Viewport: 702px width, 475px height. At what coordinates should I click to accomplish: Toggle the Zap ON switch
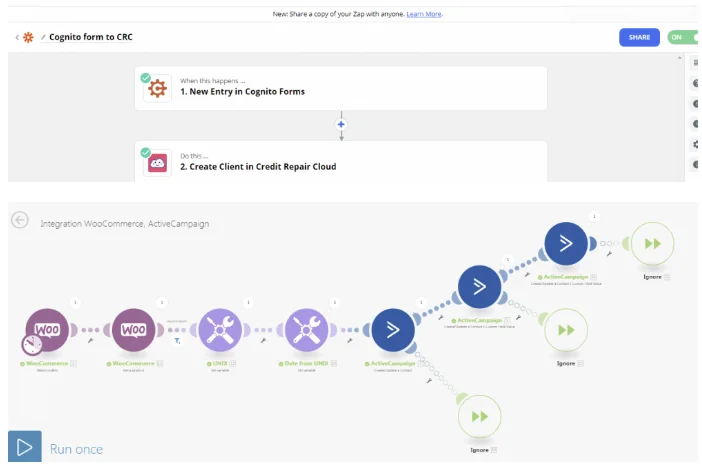point(683,37)
